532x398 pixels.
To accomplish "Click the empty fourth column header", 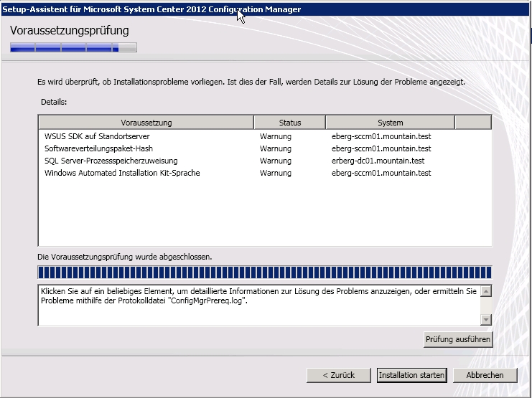I will [x=472, y=123].
